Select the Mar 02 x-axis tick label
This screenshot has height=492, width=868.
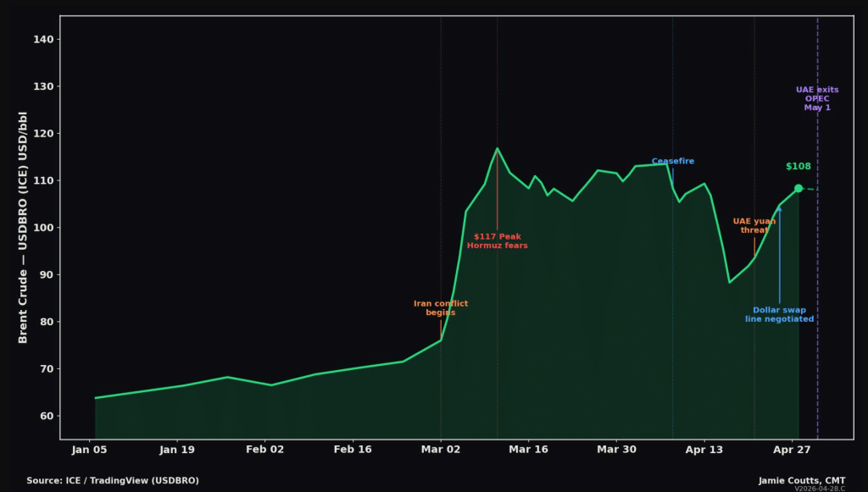pos(441,450)
